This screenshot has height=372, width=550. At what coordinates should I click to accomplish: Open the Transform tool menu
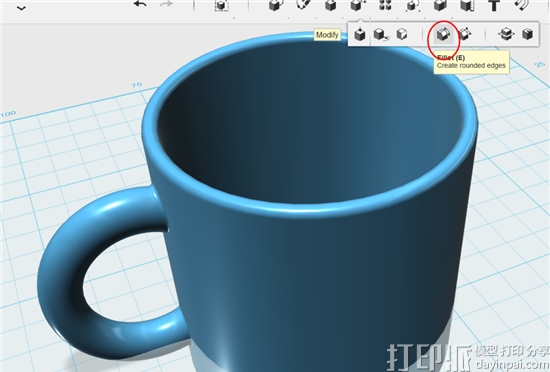221,6
